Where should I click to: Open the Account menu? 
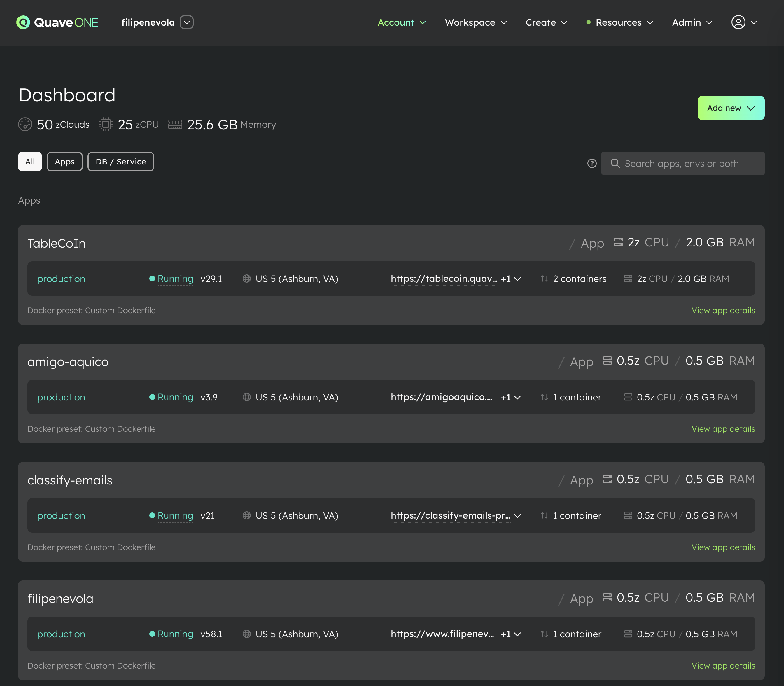402,22
